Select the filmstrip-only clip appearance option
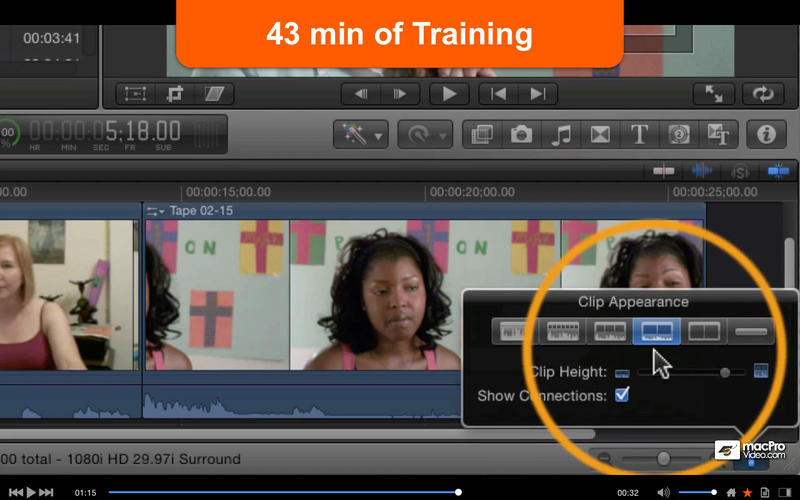Screen dimensions: 800x500 coord(705,331)
